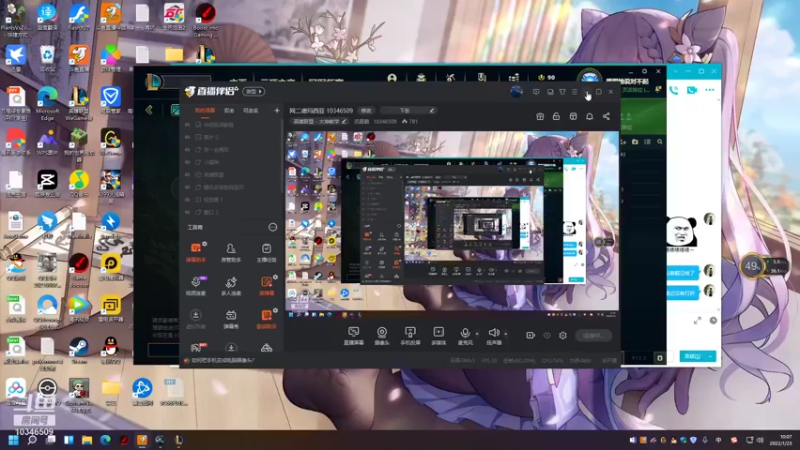The height and width of the screenshot is (450, 800).
Task: Toggle eye for the 窗口 2 source
Action: (x=188, y=212)
